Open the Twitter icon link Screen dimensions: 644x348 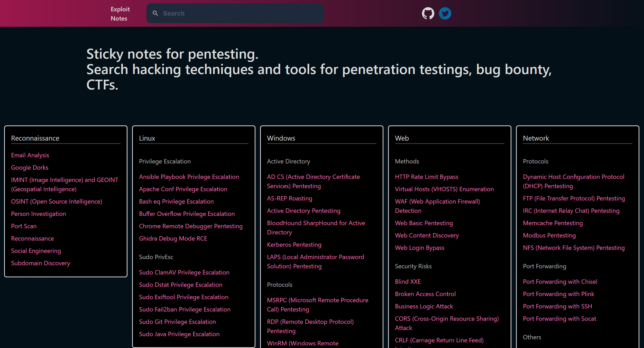point(445,13)
